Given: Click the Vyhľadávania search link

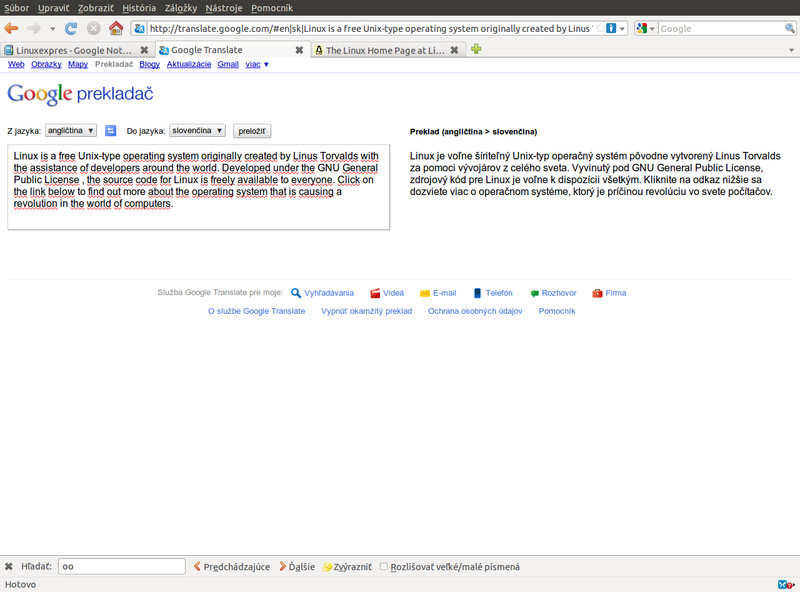Looking at the screenshot, I should [x=329, y=293].
